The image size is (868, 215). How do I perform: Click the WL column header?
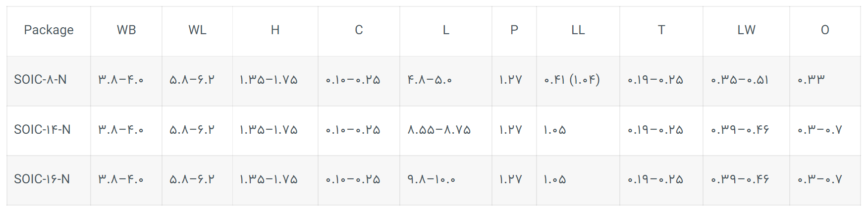(x=197, y=30)
